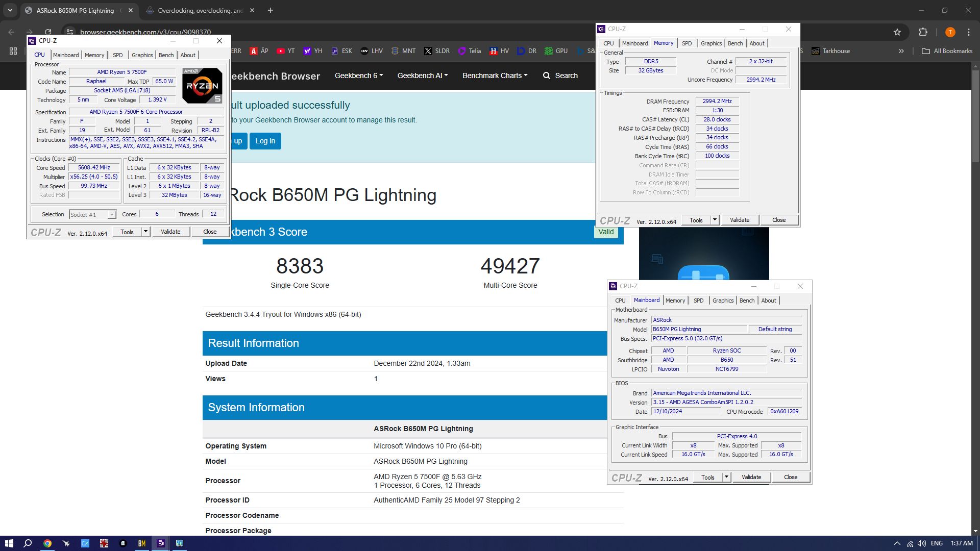Image resolution: width=980 pixels, height=551 pixels.
Task: Expand the Benchmark Charts menu
Action: [x=495, y=76]
